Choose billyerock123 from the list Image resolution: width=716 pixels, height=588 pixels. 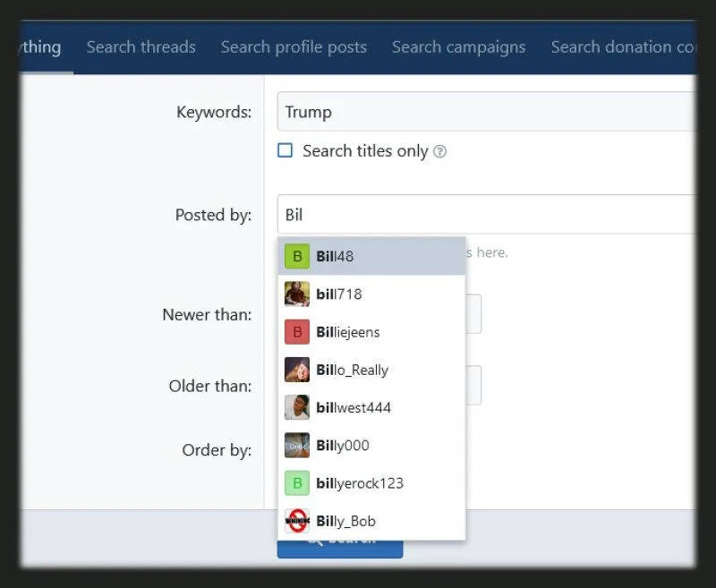[371, 483]
